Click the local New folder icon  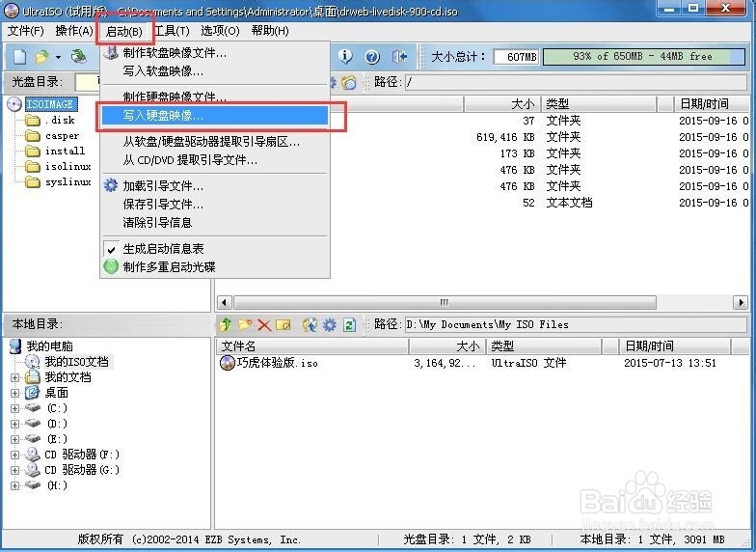point(245,324)
